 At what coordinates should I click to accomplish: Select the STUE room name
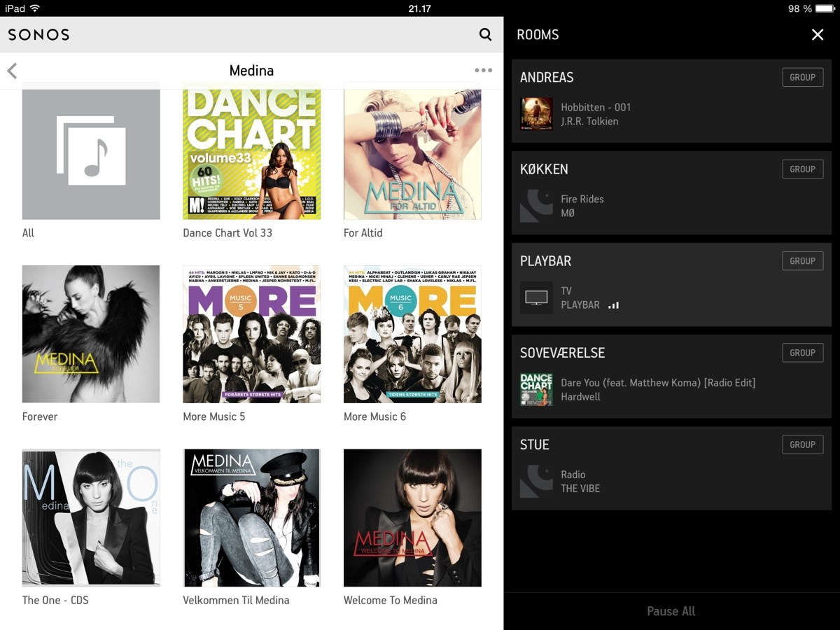point(534,444)
